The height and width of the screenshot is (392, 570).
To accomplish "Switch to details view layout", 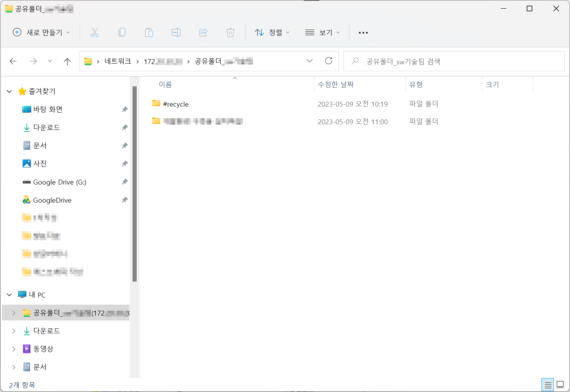I will coord(548,384).
